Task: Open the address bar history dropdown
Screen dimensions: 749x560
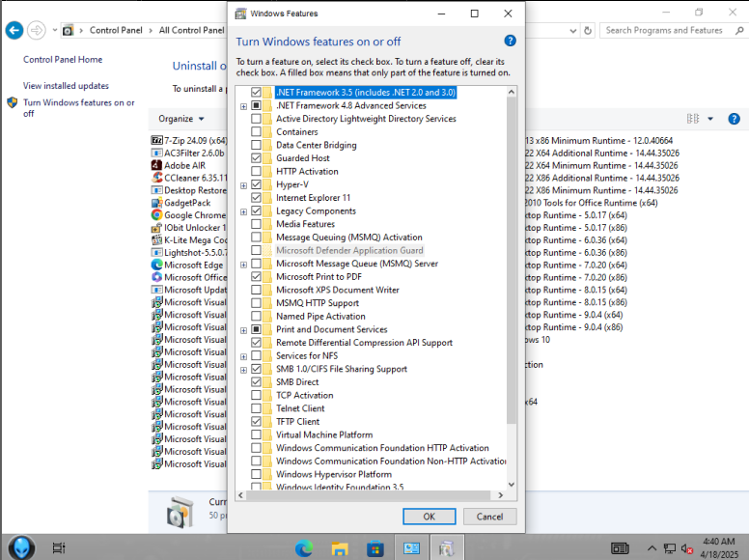Action: pyautogui.click(x=573, y=31)
